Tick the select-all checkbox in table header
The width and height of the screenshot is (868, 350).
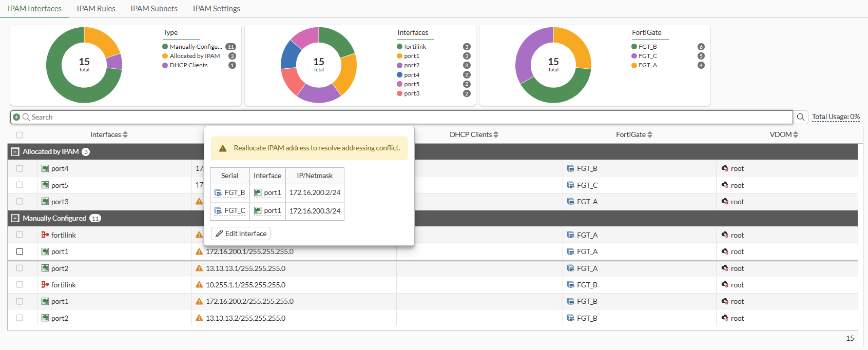[x=20, y=135]
